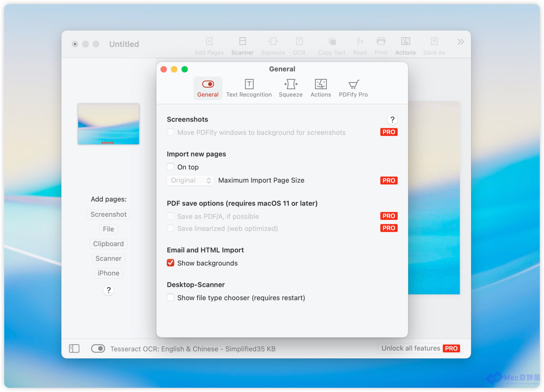Toggle the OCR switch in status bar
Viewport: 544px width, 392px height.
(x=98, y=348)
